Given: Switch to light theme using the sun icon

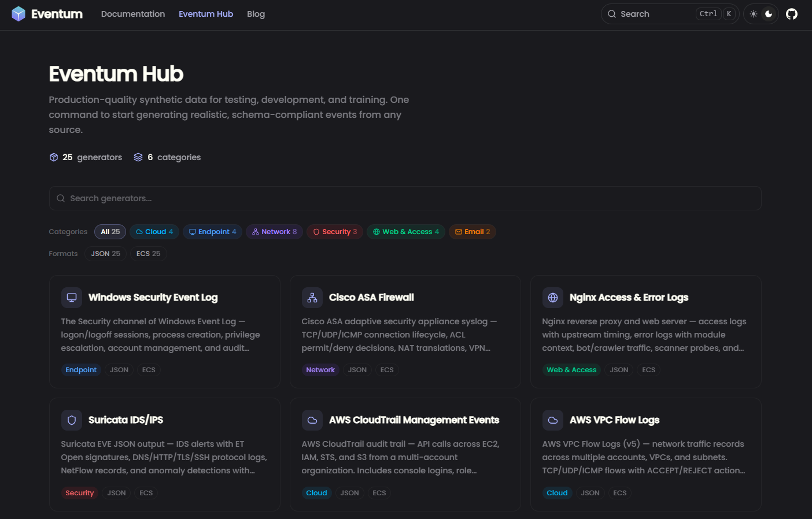Looking at the screenshot, I should point(754,13).
